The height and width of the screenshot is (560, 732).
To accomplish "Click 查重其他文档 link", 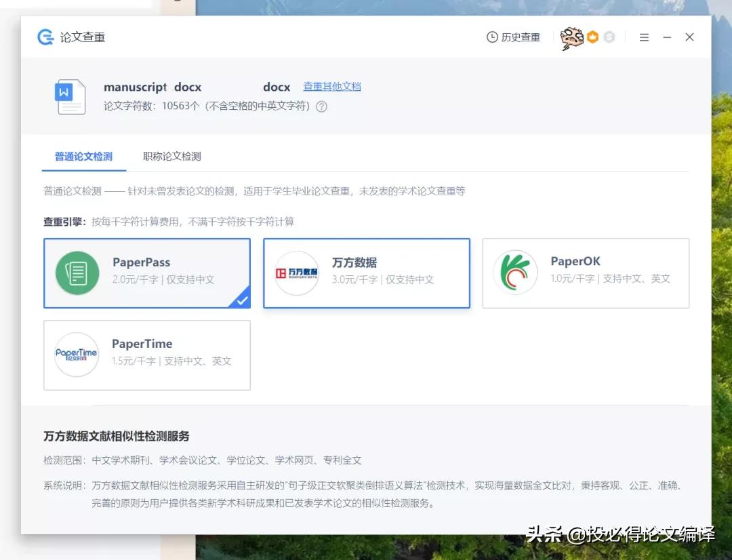I will pos(332,86).
